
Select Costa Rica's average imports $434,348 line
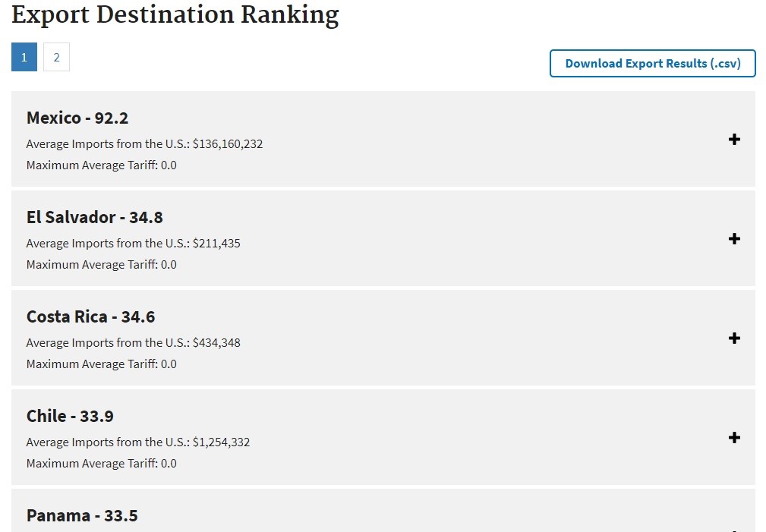pos(134,343)
